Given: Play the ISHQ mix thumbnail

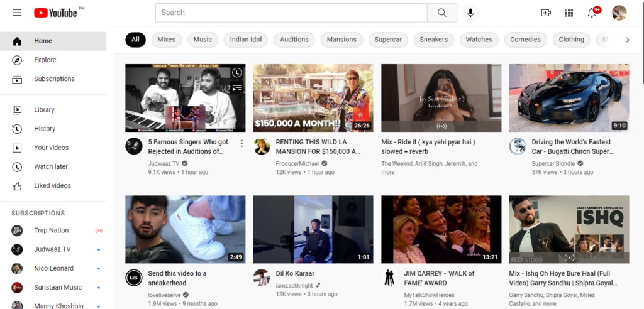Looking at the screenshot, I should 569,229.
